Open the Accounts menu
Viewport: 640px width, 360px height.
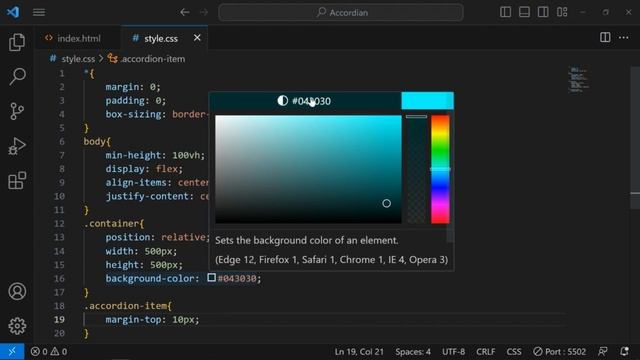point(17,291)
